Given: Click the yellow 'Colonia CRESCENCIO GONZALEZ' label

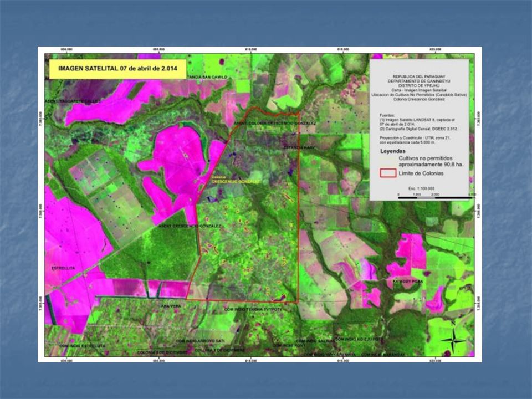Looking at the screenshot, I should (236, 180).
